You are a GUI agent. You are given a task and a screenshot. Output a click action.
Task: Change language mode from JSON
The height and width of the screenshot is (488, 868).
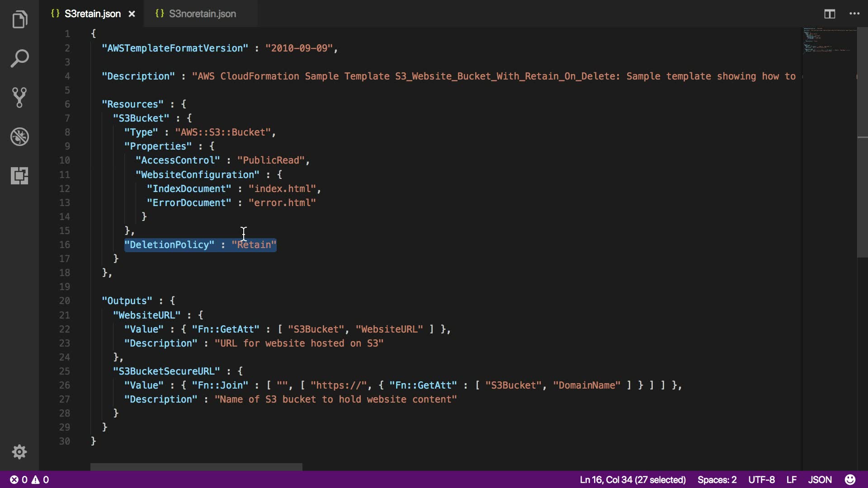(x=820, y=479)
